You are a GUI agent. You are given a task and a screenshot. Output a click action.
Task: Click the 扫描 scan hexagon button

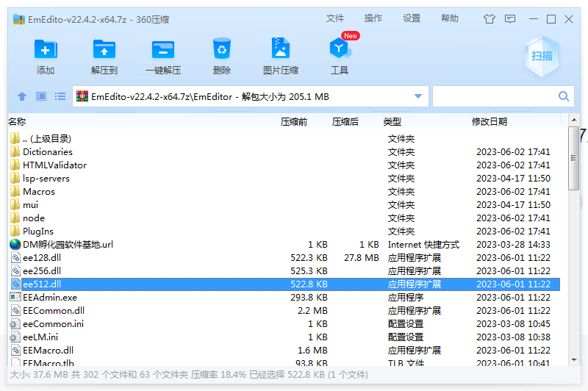(542, 57)
